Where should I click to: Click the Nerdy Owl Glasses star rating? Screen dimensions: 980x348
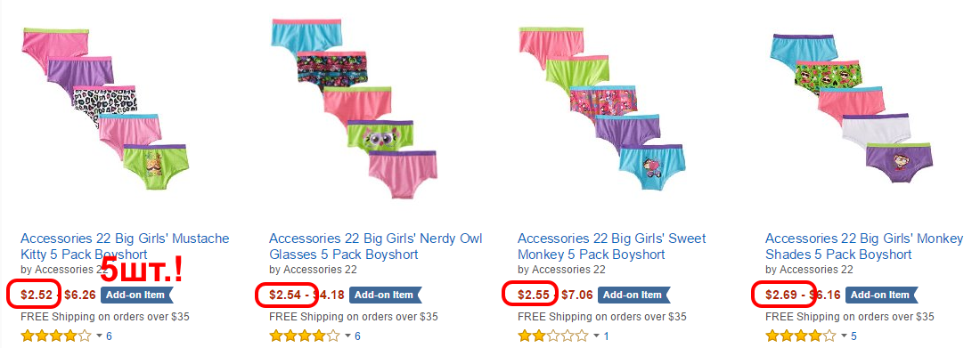pos(305,336)
